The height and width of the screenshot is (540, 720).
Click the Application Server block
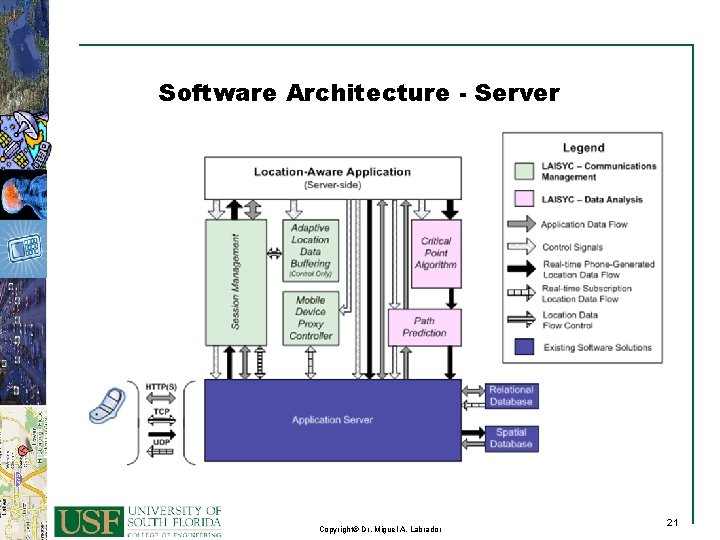(x=333, y=420)
